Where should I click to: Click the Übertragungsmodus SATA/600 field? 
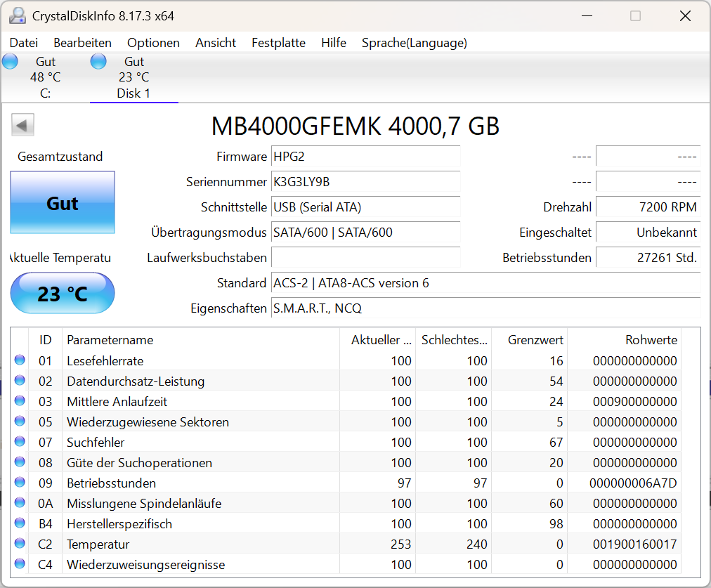(x=366, y=233)
